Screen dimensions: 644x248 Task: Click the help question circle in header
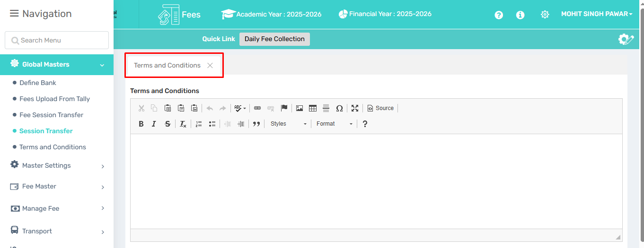tap(499, 15)
